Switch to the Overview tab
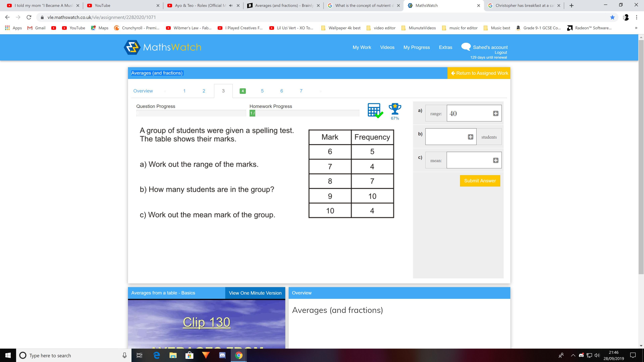Screen dimensions: 644x362 [x=143, y=91]
